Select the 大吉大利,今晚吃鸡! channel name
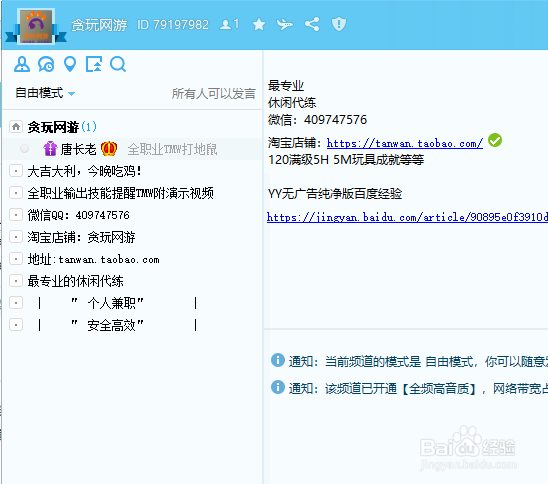This screenshot has height=484, width=548. point(84,171)
